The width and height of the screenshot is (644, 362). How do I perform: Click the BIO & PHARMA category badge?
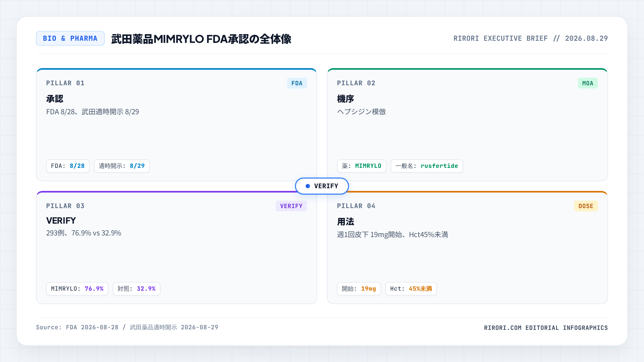[70, 38]
